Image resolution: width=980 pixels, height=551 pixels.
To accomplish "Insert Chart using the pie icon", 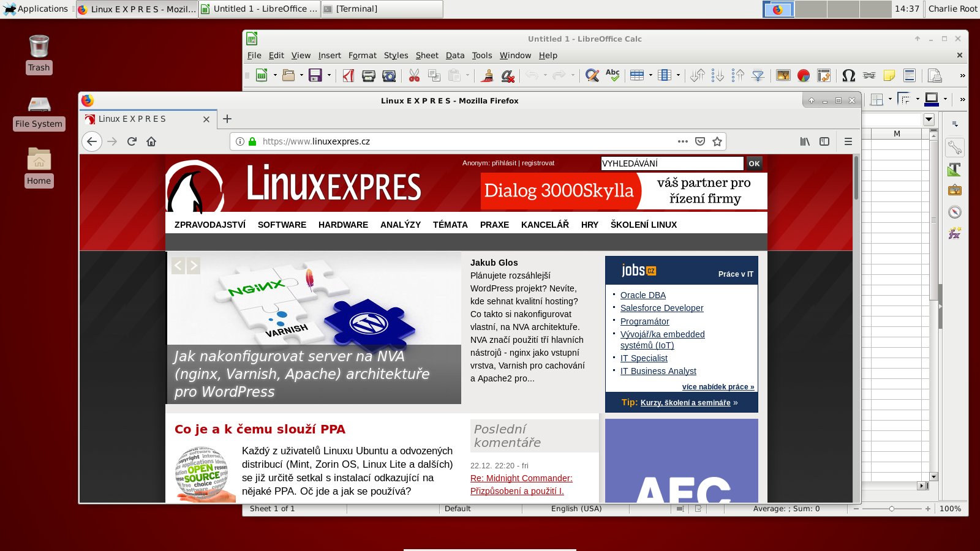I will [804, 75].
